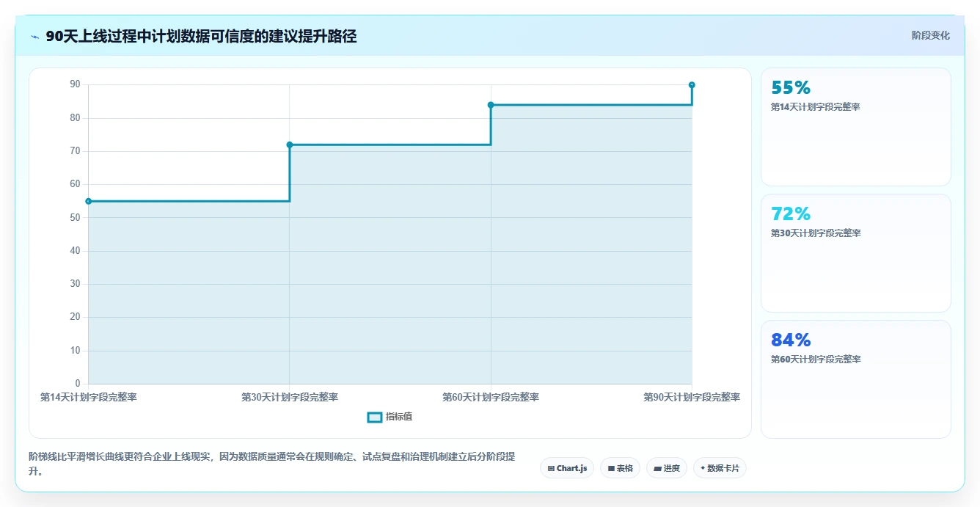Screen dimensions: 980x507
Task: Click the footnote text starting 阶梯线比平滑增长曲线
Action: coord(271,464)
